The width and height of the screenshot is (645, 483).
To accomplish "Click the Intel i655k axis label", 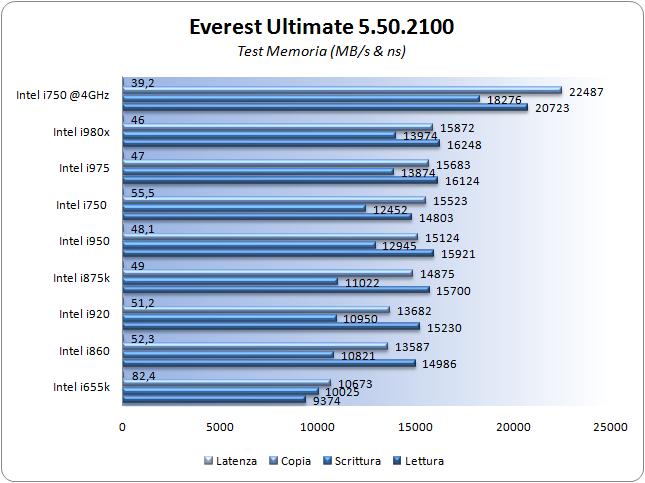I will coord(81,387).
